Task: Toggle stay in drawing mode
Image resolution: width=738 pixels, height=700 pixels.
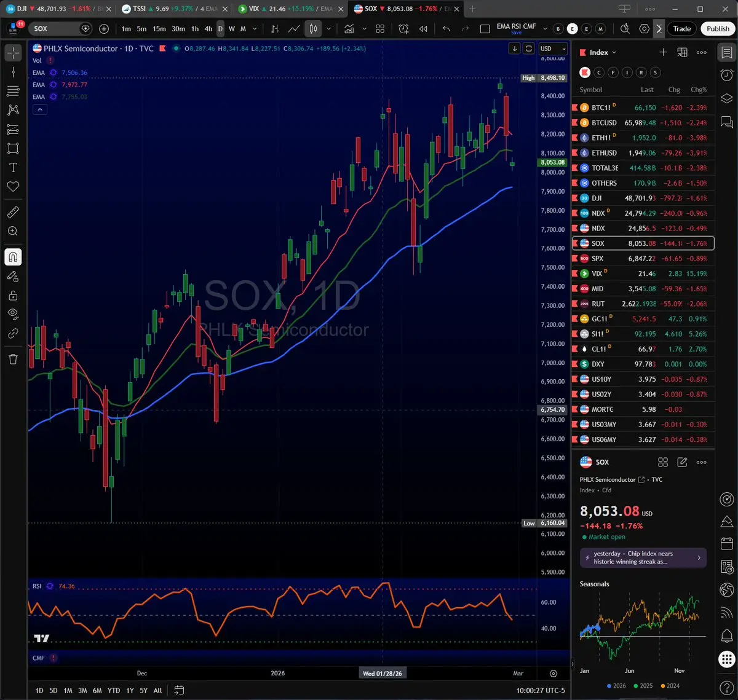Action: [x=13, y=276]
